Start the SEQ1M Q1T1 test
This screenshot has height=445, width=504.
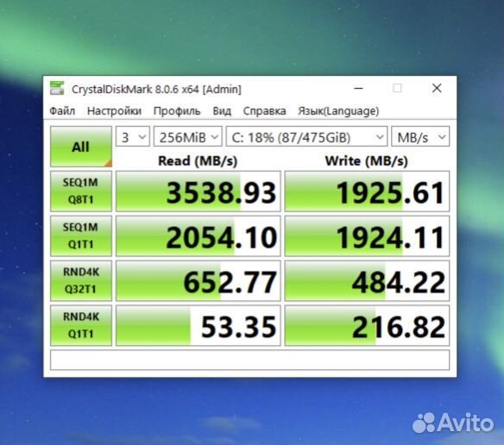coord(81,235)
